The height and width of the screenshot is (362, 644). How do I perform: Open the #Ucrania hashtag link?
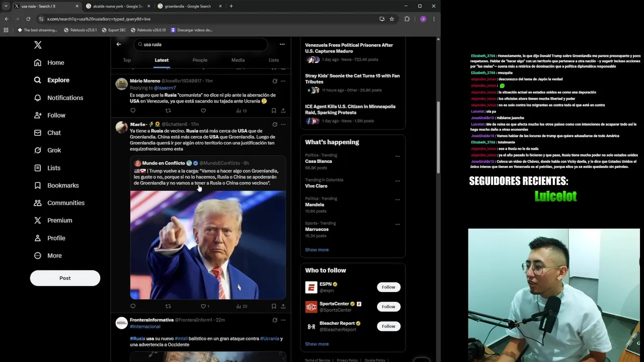point(270,339)
